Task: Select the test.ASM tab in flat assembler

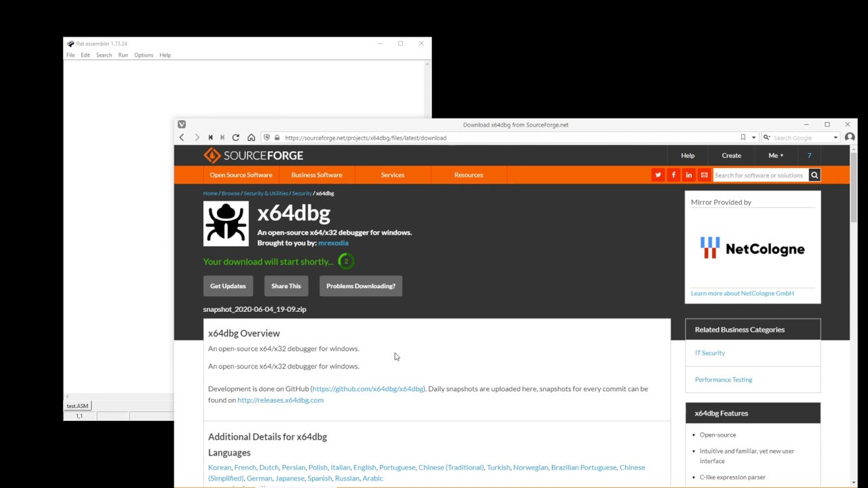Action: [77, 406]
